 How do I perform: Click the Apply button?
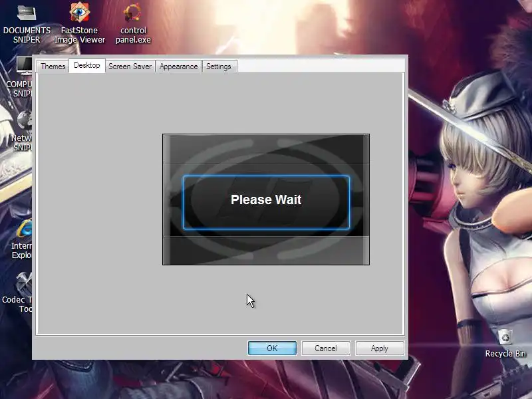(x=379, y=348)
